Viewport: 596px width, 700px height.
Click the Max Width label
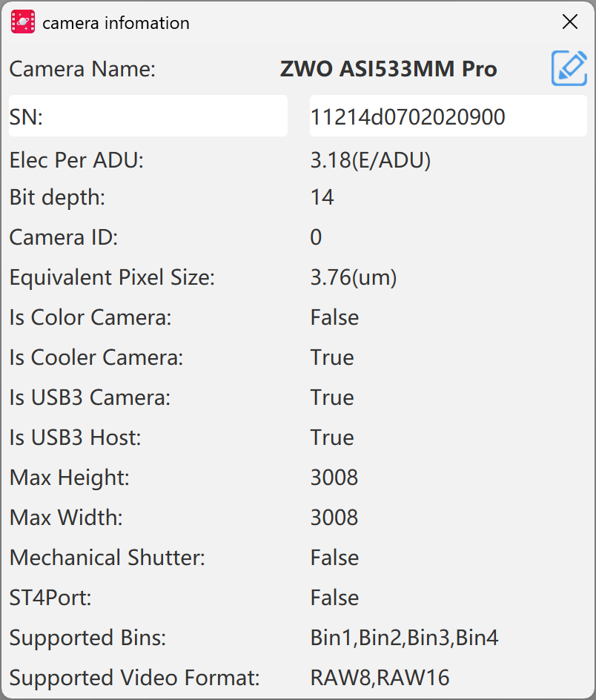click(x=66, y=518)
